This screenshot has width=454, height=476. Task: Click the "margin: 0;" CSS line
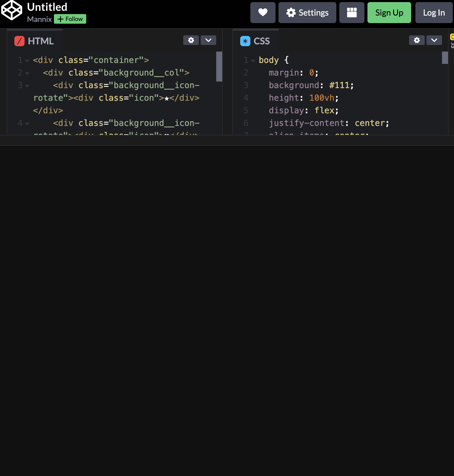pyautogui.click(x=293, y=73)
